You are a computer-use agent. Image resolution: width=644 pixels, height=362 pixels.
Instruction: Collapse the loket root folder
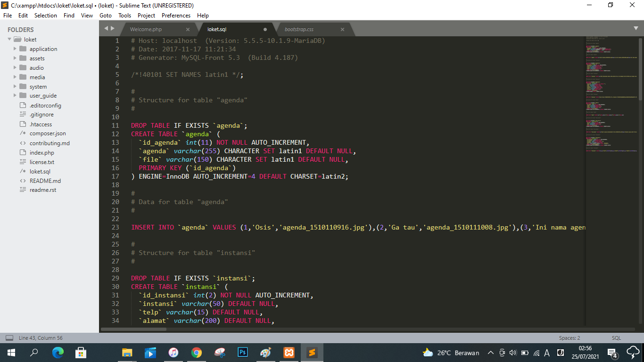coord(9,40)
